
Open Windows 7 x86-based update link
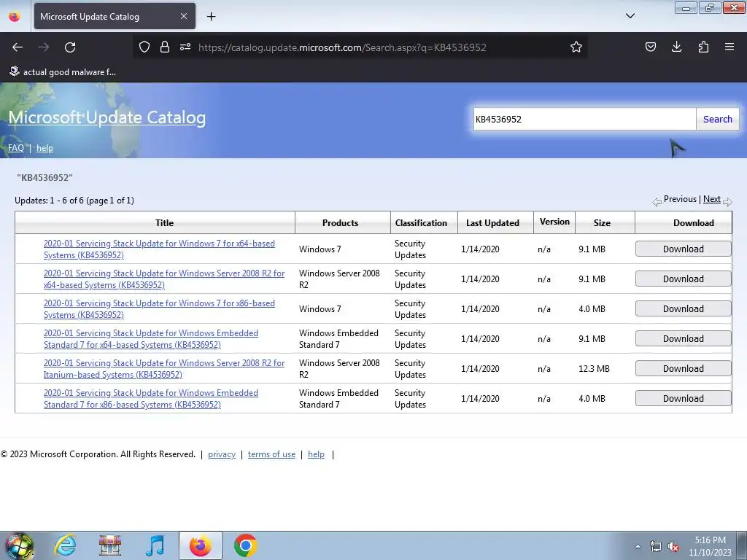[x=159, y=309]
